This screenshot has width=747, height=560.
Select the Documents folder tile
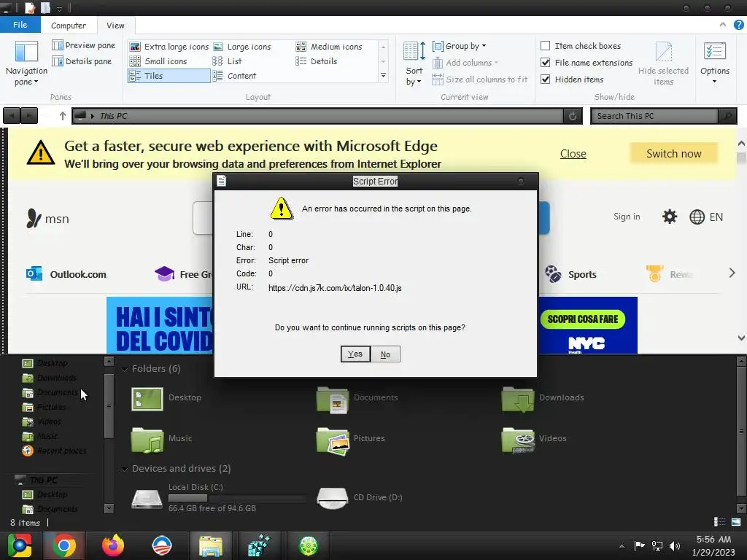point(357,399)
